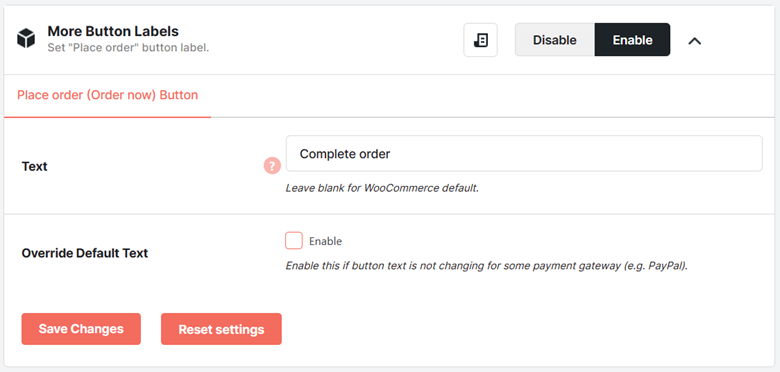Viewport: 780px width, 372px height.
Task: Click the Reset settings button
Action: pyautogui.click(x=221, y=329)
